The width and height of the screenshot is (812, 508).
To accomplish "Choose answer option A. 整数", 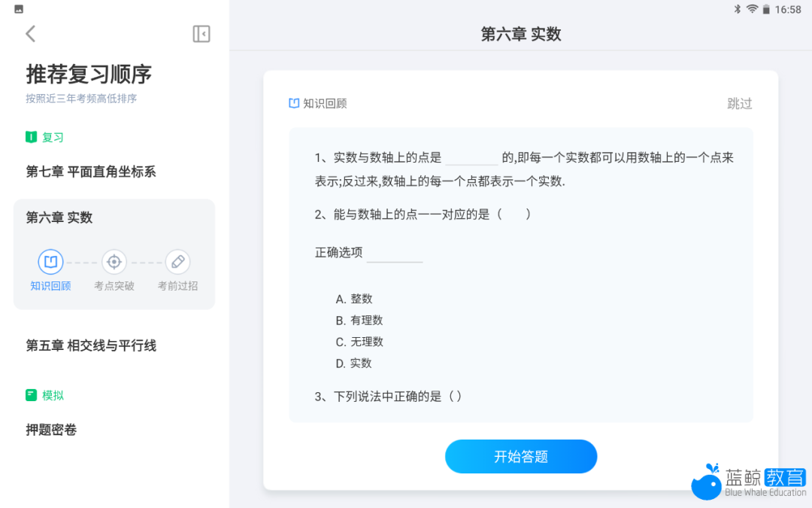I will [354, 299].
